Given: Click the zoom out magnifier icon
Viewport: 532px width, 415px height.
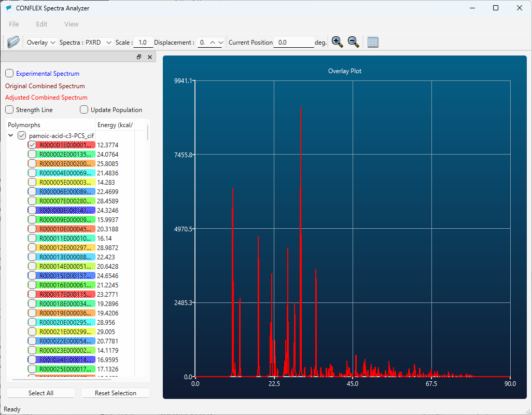Looking at the screenshot, I should (x=354, y=42).
